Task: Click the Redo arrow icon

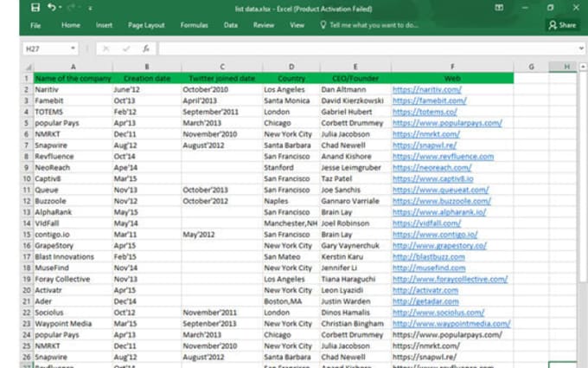Action: coord(70,8)
